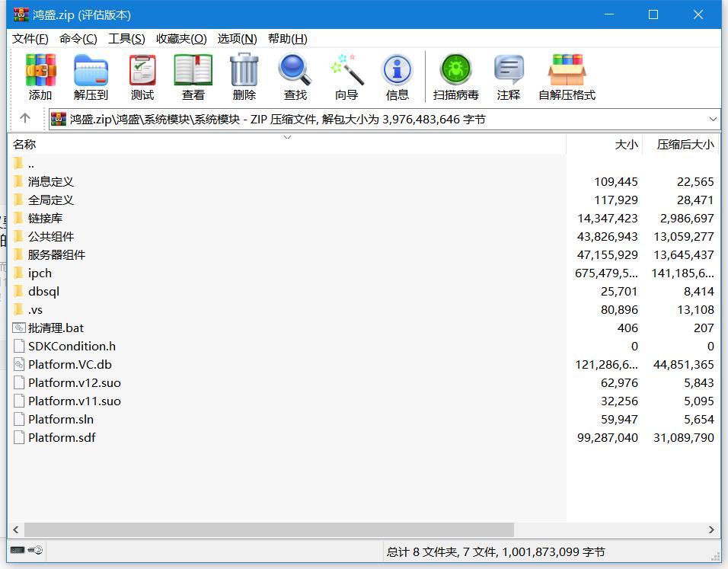This screenshot has width=728, height=569.
Task: Show archive 信息 (Info) icon
Action: 397,77
